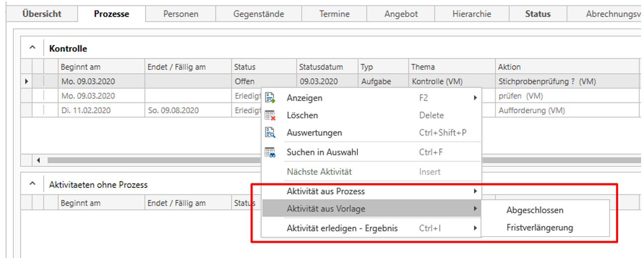Select the cell Stichprobenprüfung ? (VM)

point(567,82)
